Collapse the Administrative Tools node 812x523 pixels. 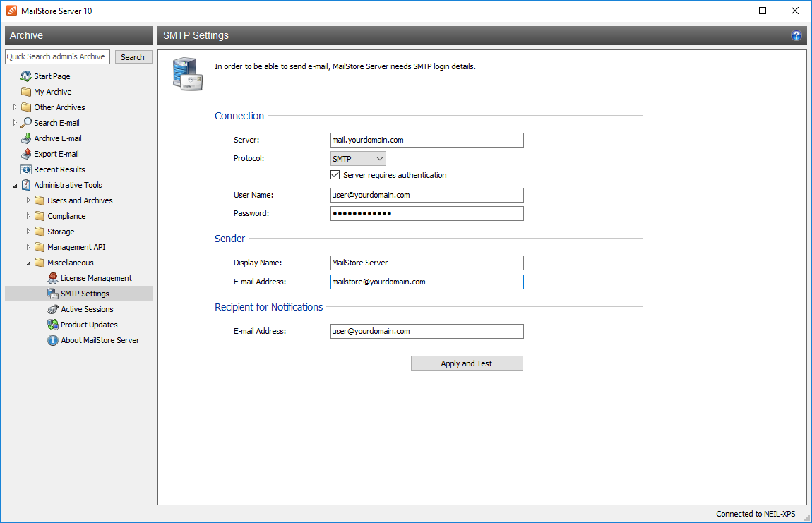coord(15,186)
